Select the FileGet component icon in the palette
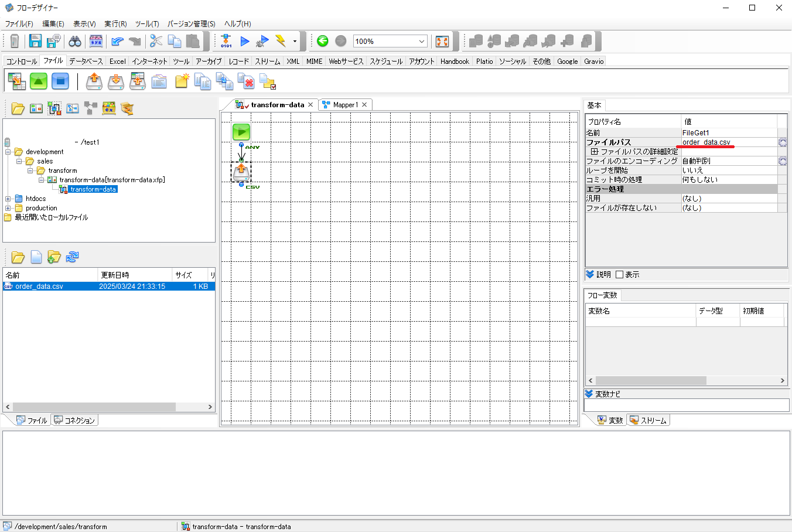This screenshot has width=792, height=532. pyautogui.click(x=94, y=81)
